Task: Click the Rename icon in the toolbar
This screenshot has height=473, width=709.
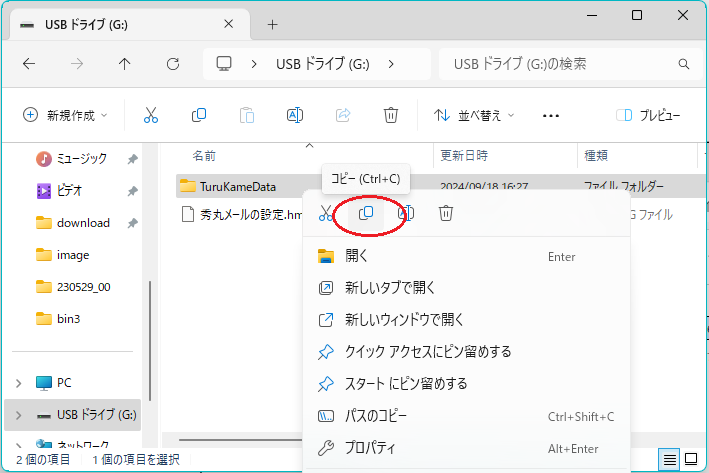Action: pyautogui.click(x=295, y=115)
